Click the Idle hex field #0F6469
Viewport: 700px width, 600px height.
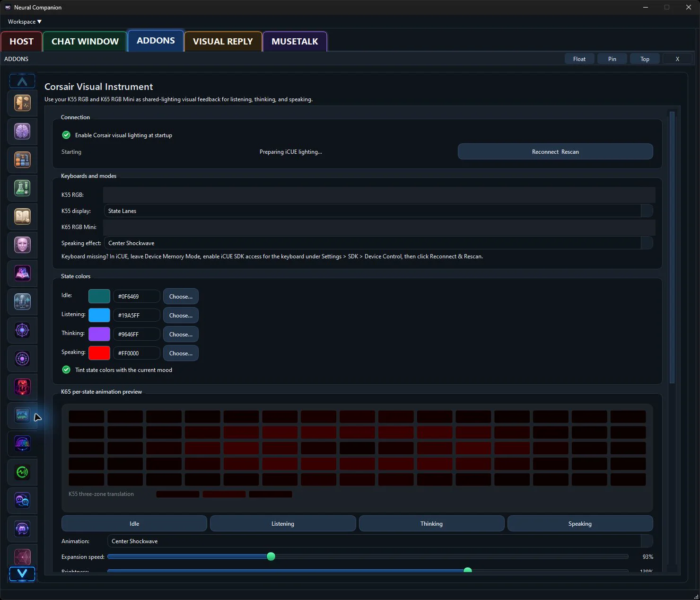[136, 297]
